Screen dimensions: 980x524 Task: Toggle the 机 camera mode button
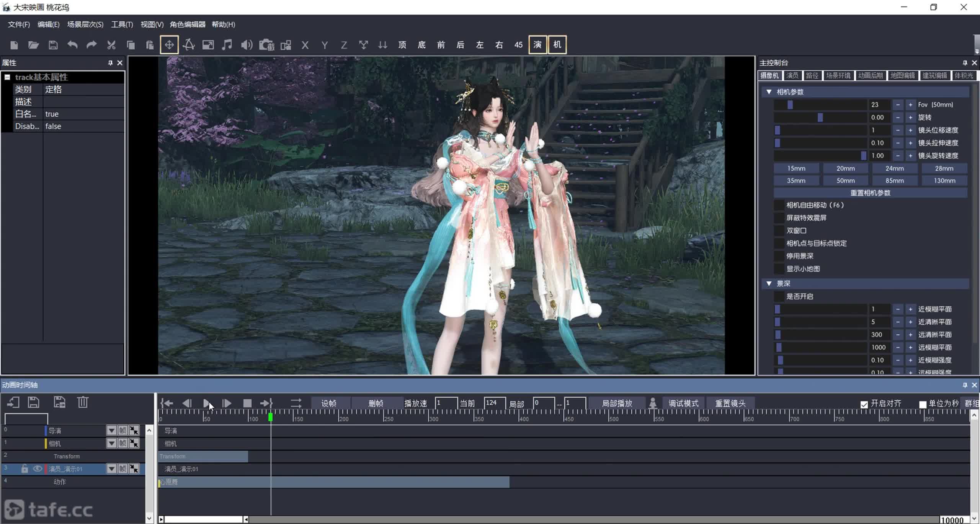pos(557,45)
